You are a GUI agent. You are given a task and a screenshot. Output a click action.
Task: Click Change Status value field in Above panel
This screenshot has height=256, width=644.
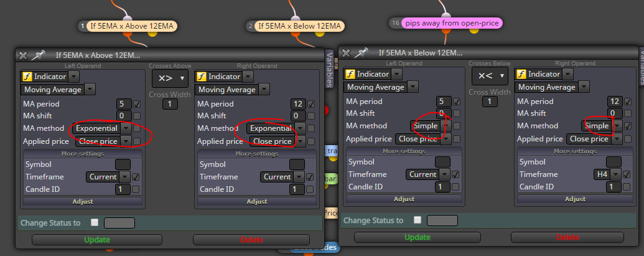coord(119,223)
